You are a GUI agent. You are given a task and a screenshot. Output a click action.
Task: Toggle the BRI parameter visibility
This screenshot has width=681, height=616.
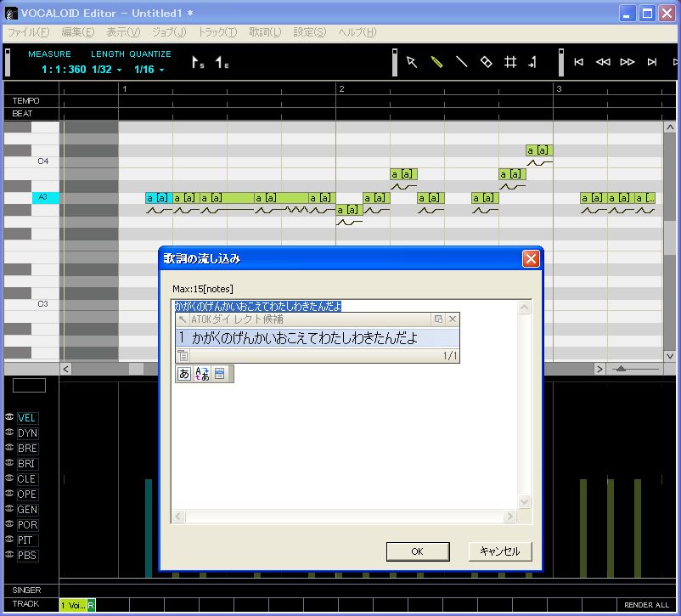(x=9, y=462)
